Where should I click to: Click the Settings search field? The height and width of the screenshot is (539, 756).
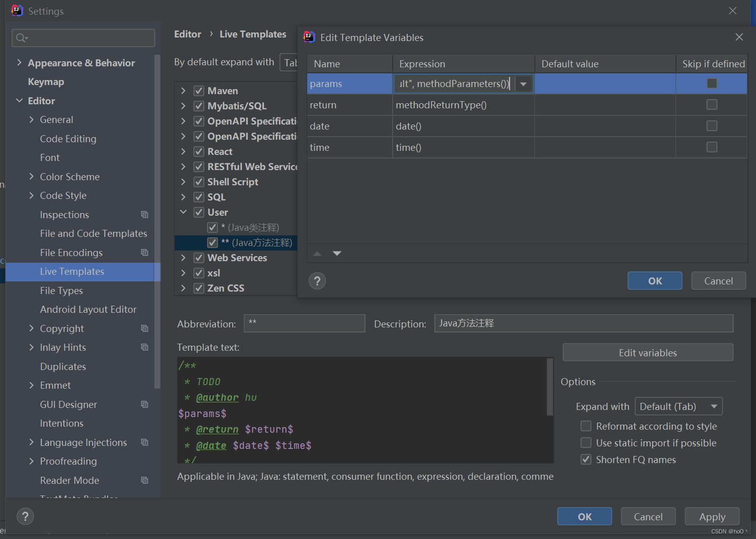pos(83,38)
